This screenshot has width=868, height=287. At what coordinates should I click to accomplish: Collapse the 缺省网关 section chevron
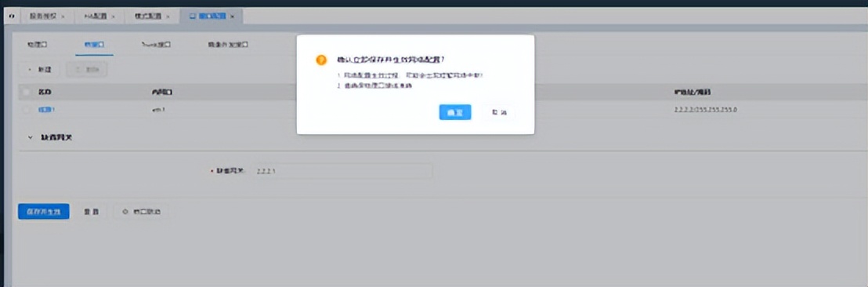click(30, 137)
